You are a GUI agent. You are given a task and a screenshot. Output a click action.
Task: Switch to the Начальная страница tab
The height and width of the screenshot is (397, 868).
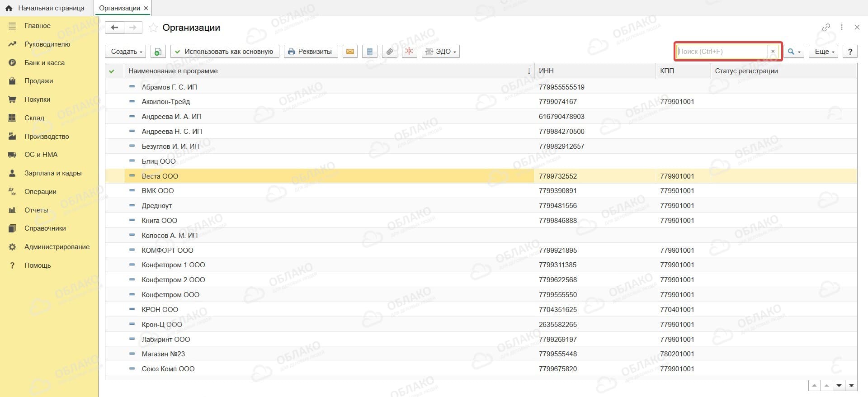click(44, 8)
